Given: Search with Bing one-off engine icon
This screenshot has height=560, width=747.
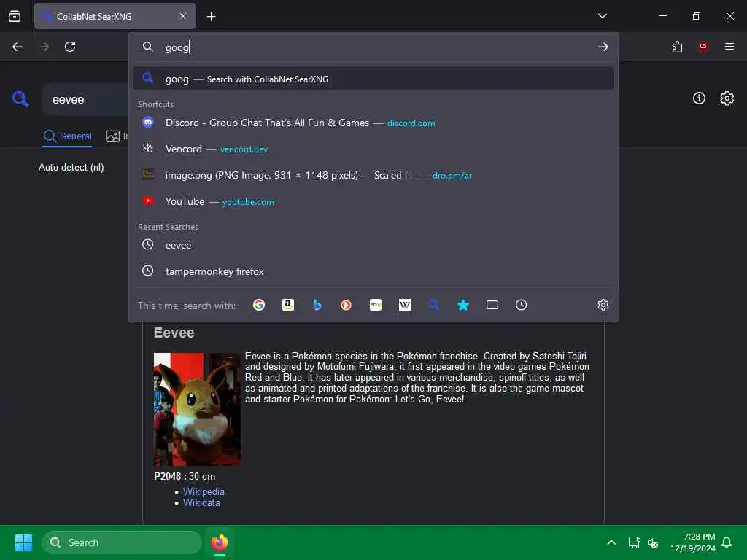Looking at the screenshot, I should pos(317,305).
